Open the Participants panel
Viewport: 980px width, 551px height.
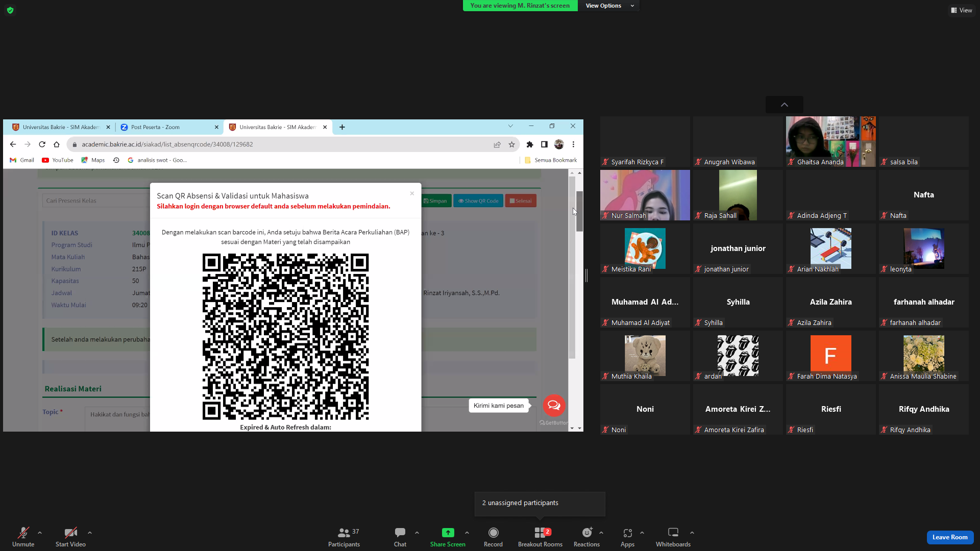(344, 537)
